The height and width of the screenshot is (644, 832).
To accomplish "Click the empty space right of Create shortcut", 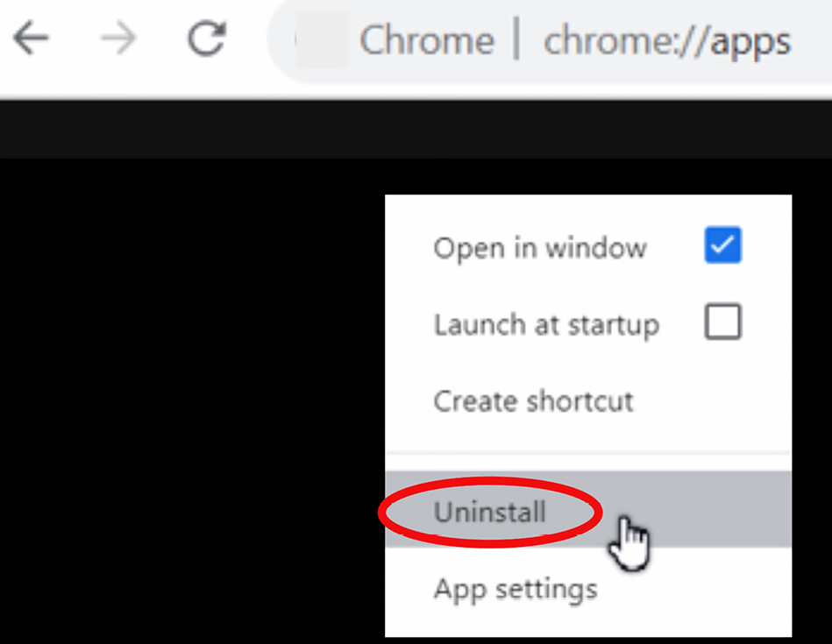I will [x=711, y=401].
